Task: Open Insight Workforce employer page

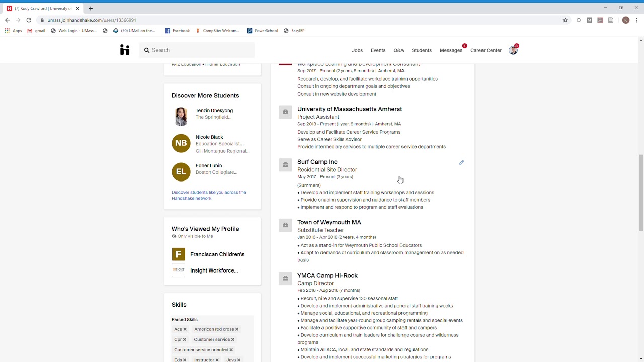Action: tap(214, 270)
